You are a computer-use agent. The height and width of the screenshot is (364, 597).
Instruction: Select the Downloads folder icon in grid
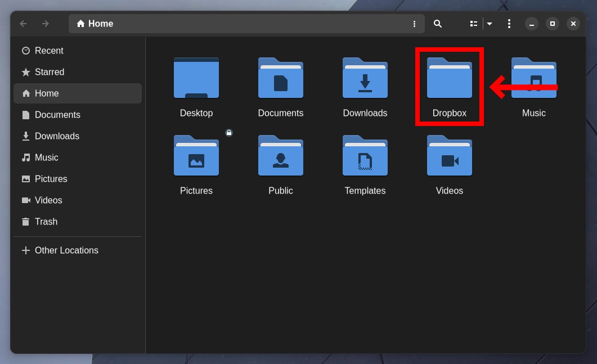pos(365,78)
